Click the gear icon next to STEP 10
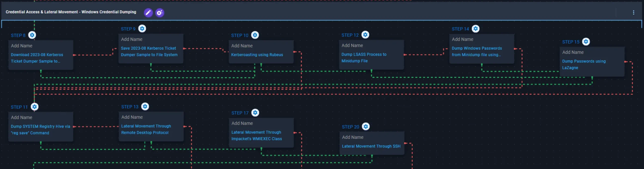 point(255,35)
